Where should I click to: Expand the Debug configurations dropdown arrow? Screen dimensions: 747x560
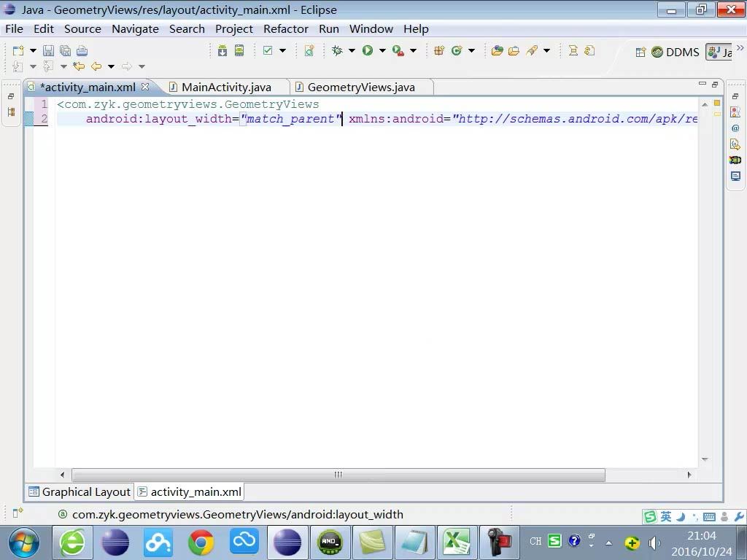coord(352,50)
